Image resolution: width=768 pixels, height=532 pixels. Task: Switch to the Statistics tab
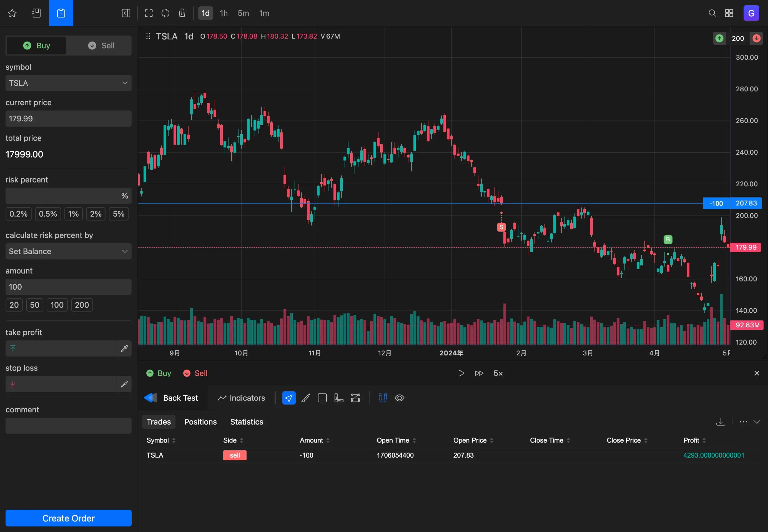247,422
